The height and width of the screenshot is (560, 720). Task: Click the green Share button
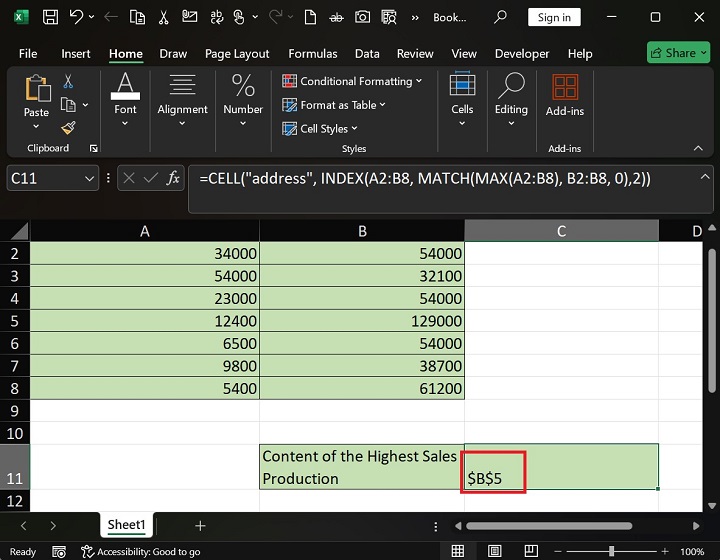pyautogui.click(x=678, y=53)
